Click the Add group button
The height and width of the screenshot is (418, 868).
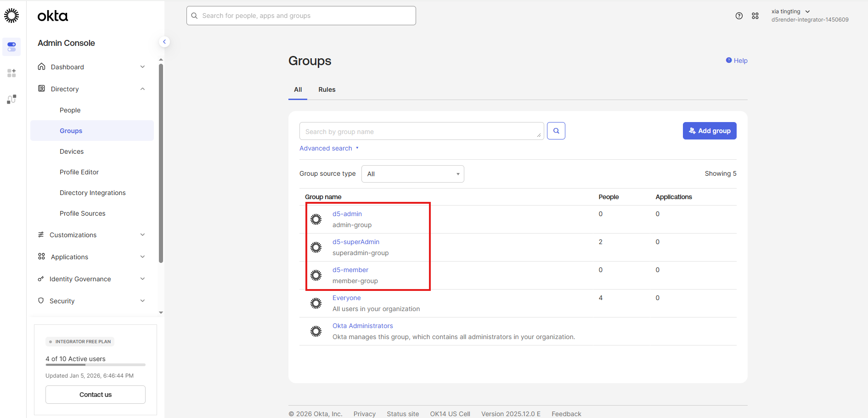tap(709, 131)
